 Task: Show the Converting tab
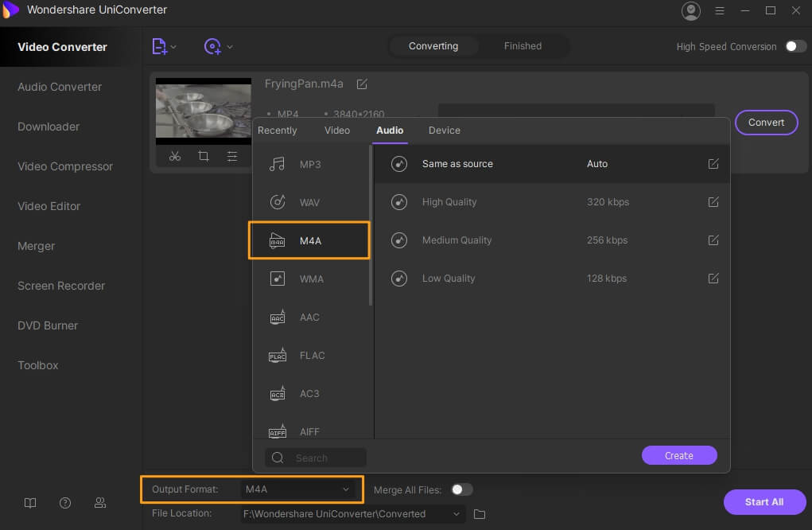pyautogui.click(x=433, y=46)
